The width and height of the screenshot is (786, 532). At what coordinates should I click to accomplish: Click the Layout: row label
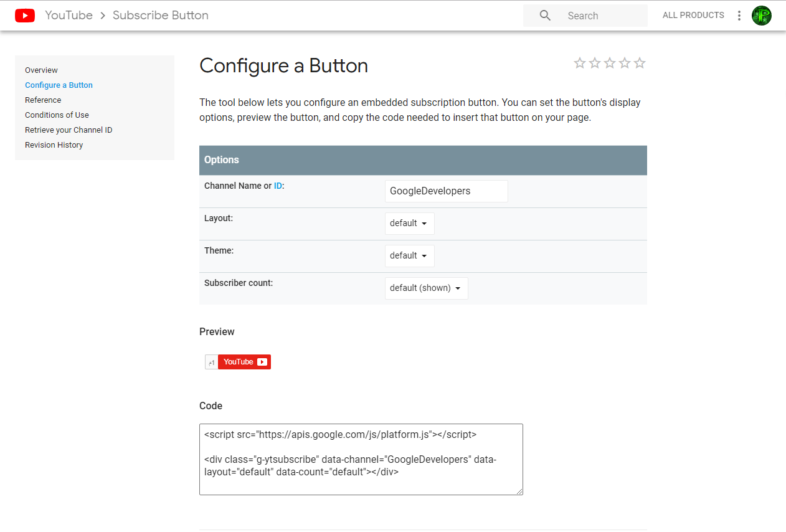[218, 218]
